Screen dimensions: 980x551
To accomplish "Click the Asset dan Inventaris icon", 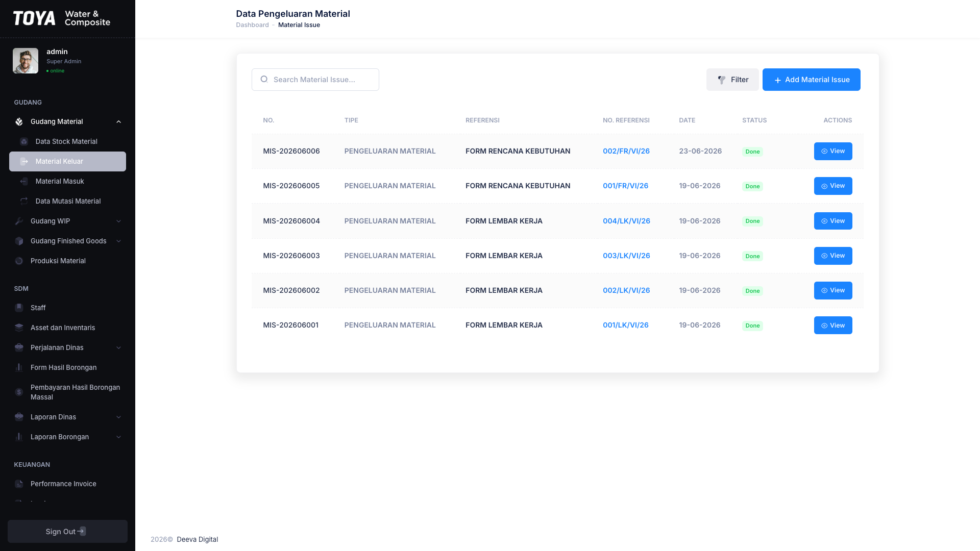I will point(19,328).
